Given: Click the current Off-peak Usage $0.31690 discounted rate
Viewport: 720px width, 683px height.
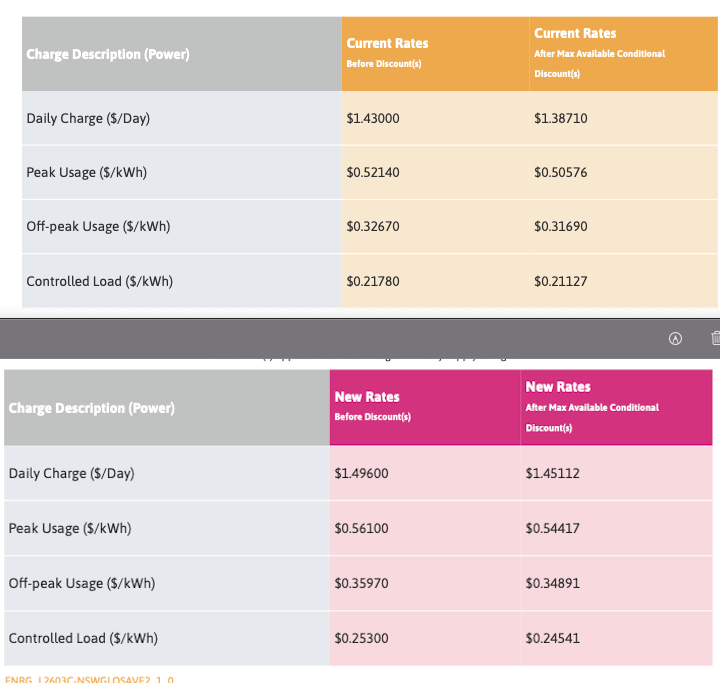Looking at the screenshot, I should pyautogui.click(x=560, y=226).
